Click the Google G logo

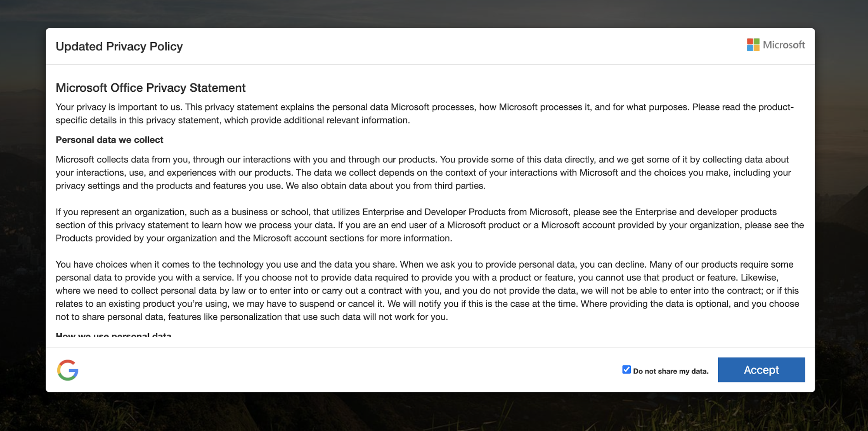[68, 370]
